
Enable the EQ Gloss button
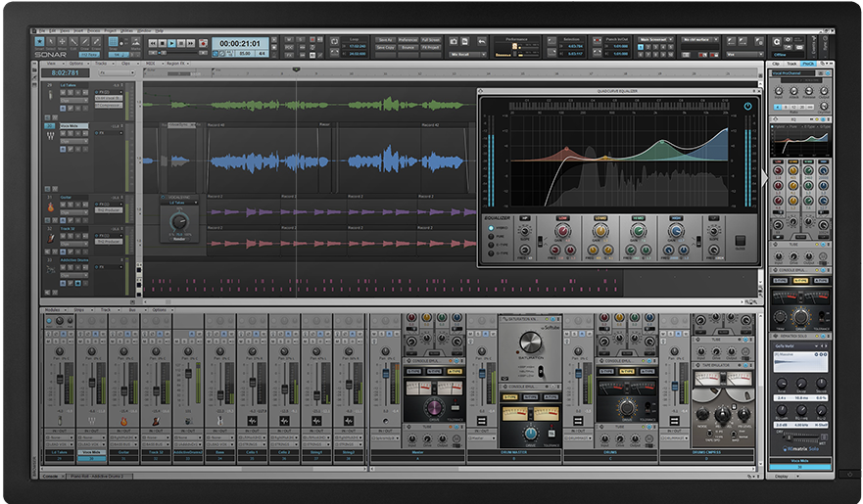[740, 242]
